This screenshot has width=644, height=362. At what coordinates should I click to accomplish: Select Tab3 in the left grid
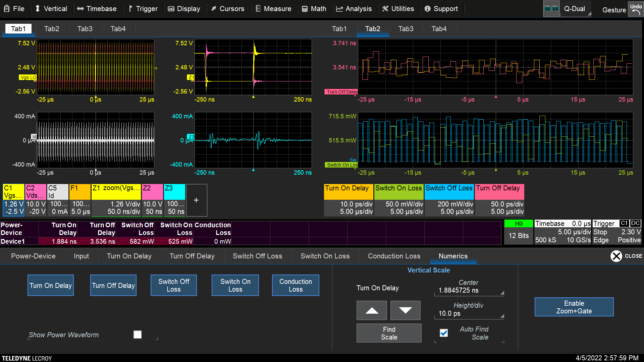[85, 29]
